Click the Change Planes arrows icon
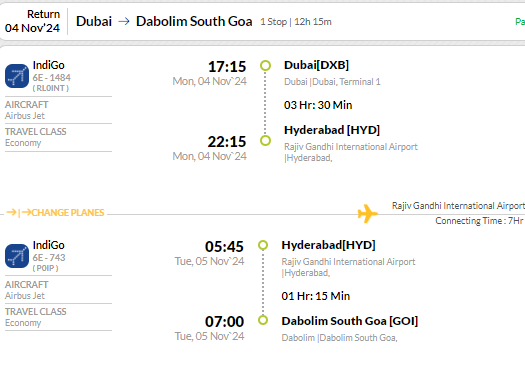Image resolution: width=525 pixels, height=369 pixels. [19, 212]
